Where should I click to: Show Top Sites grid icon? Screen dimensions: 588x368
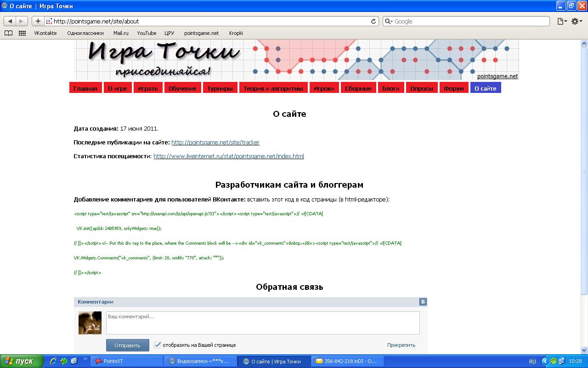pyautogui.click(x=22, y=33)
